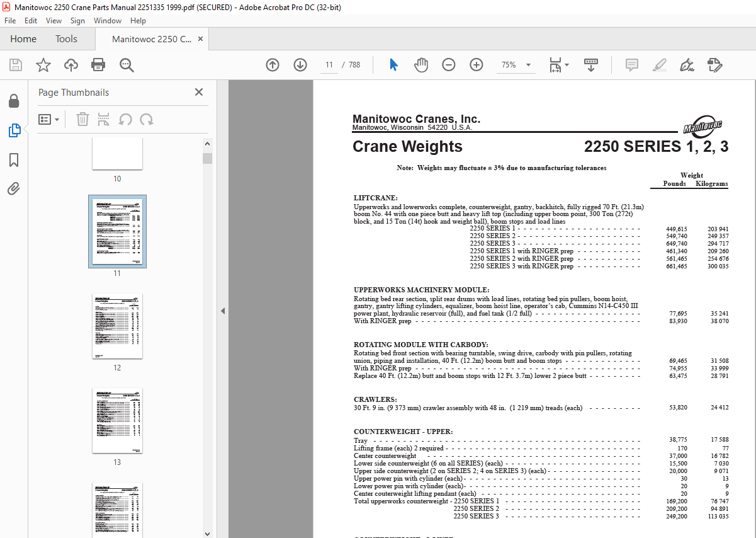Select the arrow selection tool
This screenshot has height=538, width=756.
tap(394, 65)
